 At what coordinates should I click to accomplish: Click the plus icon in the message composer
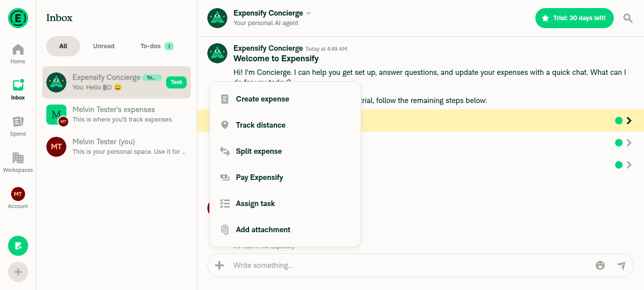(x=219, y=265)
